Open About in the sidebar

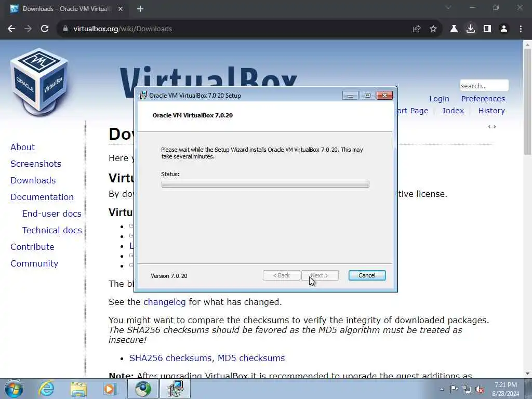coord(23,147)
